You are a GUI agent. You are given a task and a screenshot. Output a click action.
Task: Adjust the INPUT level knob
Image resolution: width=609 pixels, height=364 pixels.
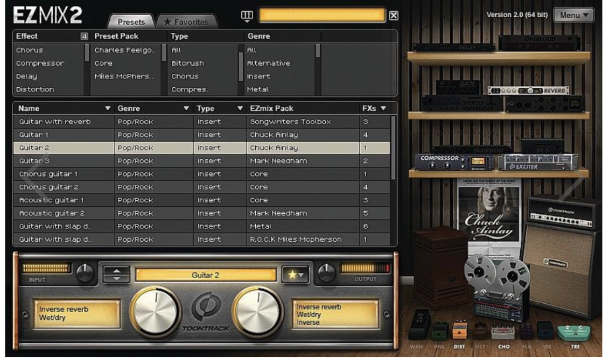pyautogui.click(x=85, y=273)
